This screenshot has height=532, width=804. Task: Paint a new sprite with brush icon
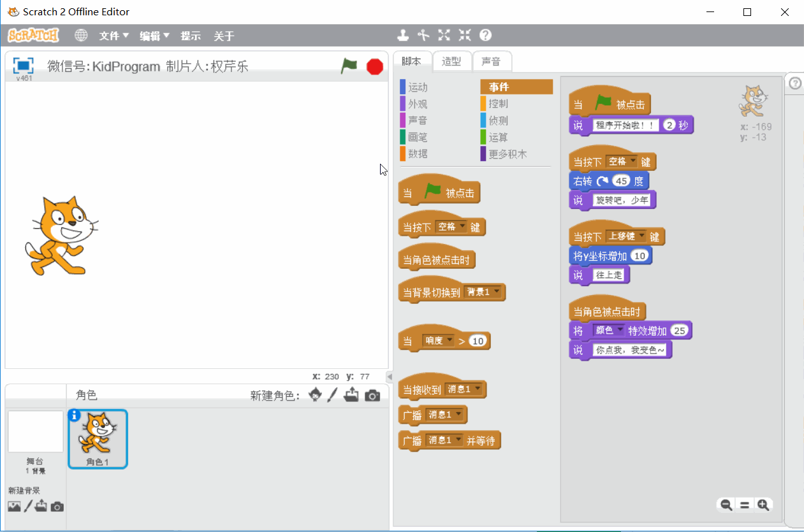pos(332,395)
